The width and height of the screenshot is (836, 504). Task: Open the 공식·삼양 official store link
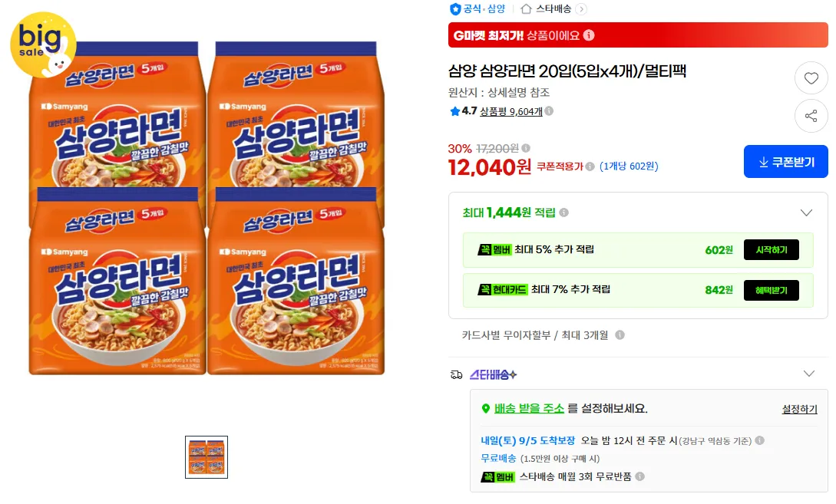pyautogui.click(x=477, y=9)
